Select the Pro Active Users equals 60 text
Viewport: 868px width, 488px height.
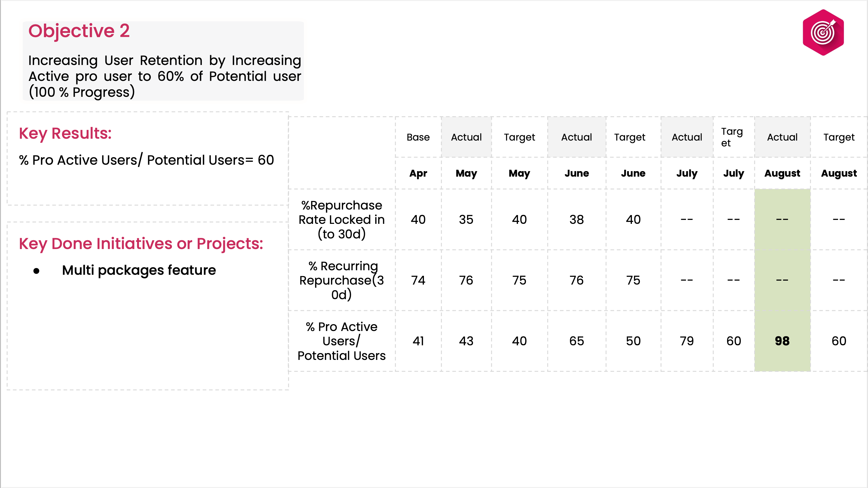pyautogui.click(x=147, y=160)
